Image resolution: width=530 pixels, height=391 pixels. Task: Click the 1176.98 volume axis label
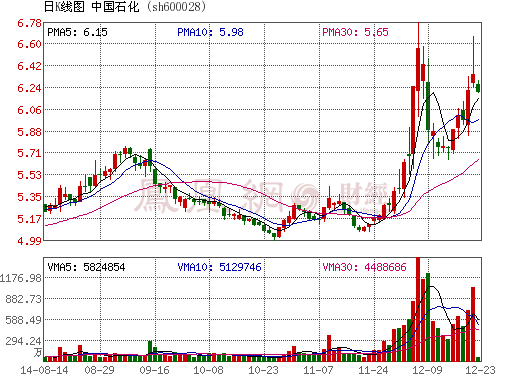click(x=20, y=278)
